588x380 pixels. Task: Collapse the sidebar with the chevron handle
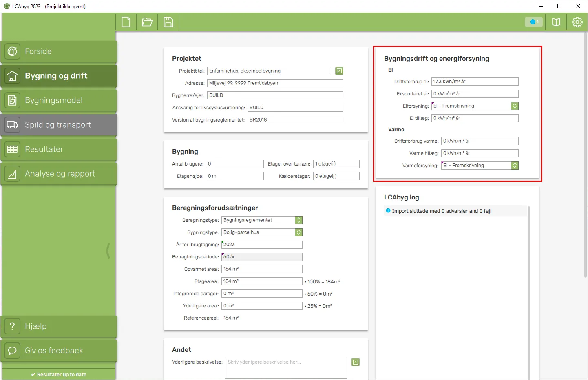click(x=108, y=251)
